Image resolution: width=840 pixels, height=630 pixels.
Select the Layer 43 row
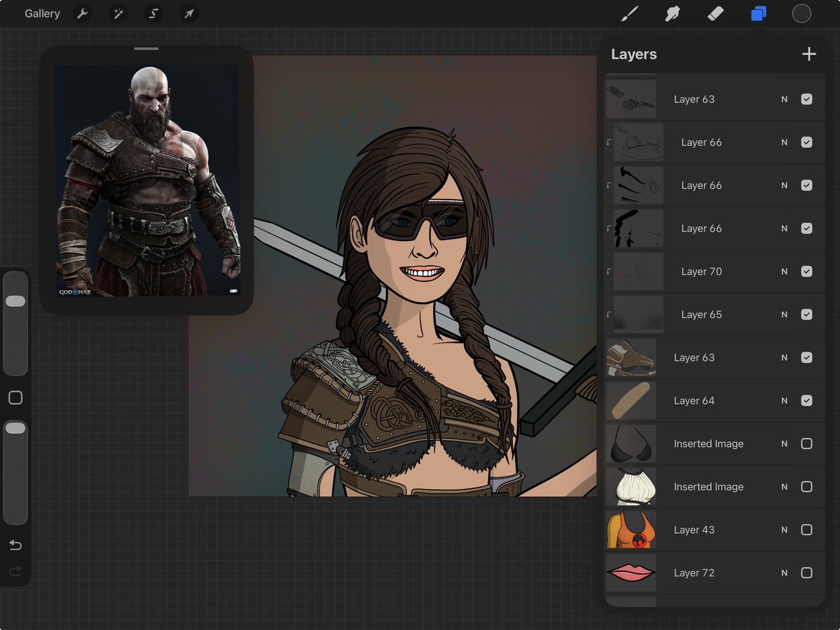(715, 530)
